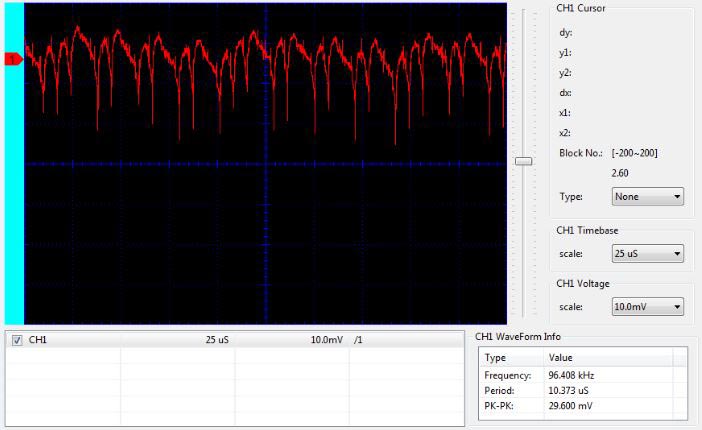
Task: Click the 10.0mV cell in CH1 row
Action: click(327, 340)
